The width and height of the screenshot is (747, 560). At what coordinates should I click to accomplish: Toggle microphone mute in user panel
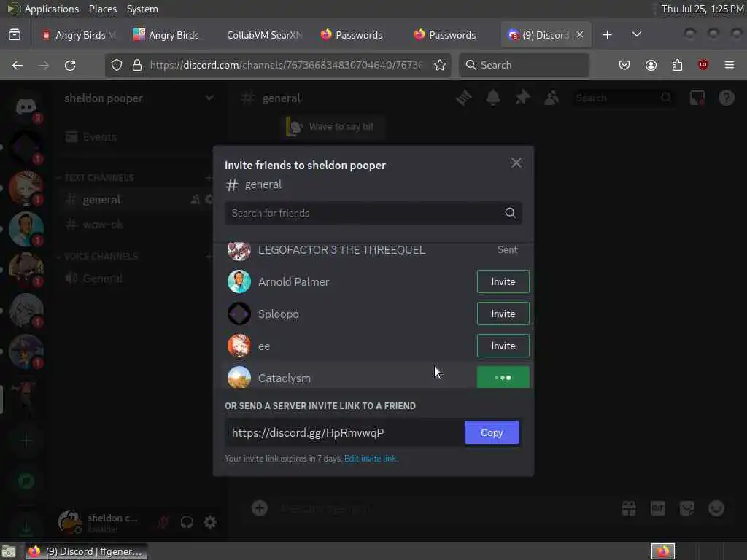tap(163, 522)
